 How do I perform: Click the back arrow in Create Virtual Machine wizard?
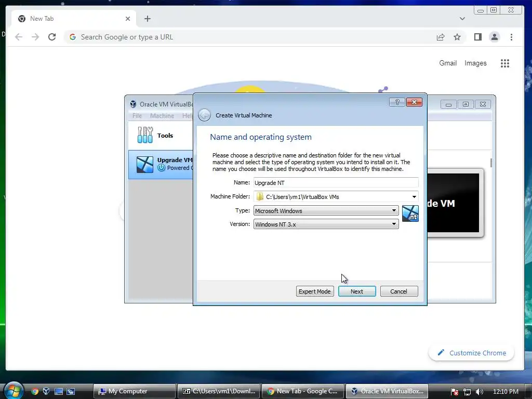pyautogui.click(x=204, y=115)
